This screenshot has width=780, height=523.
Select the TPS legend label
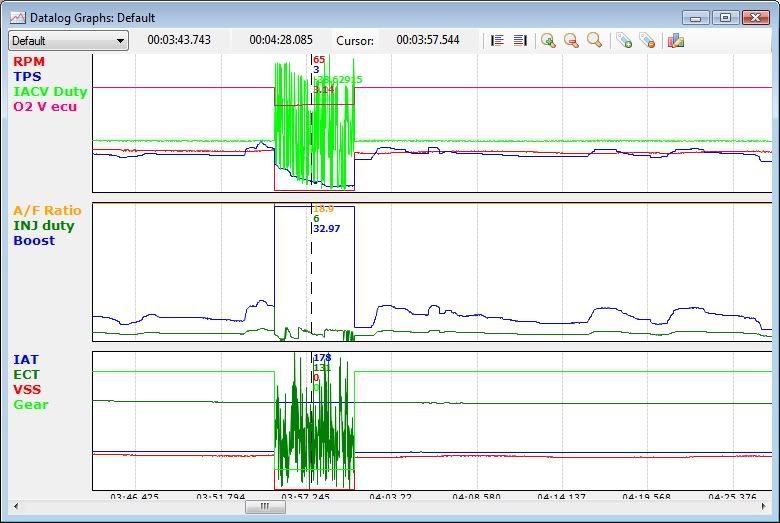point(27,77)
